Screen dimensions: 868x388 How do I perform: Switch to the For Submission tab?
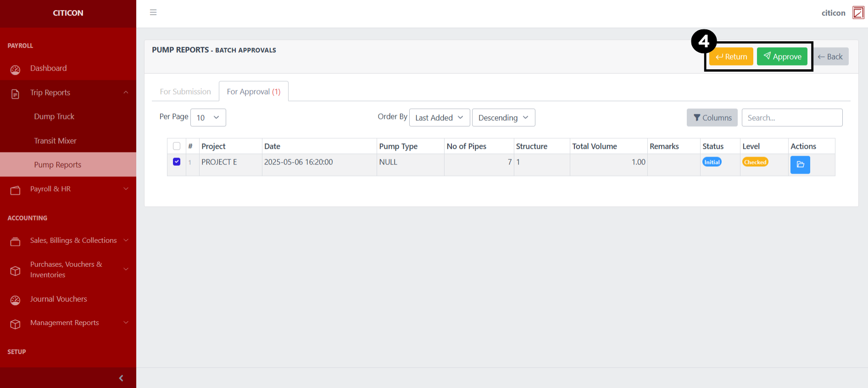click(x=185, y=91)
